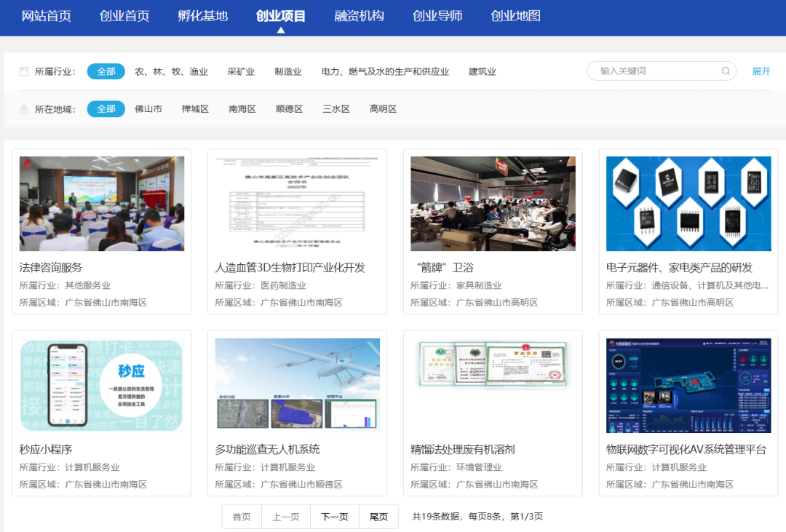Click the text 所属行业：环境管理业
Image resolution: width=786 pixels, height=532 pixels.
(456, 467)
